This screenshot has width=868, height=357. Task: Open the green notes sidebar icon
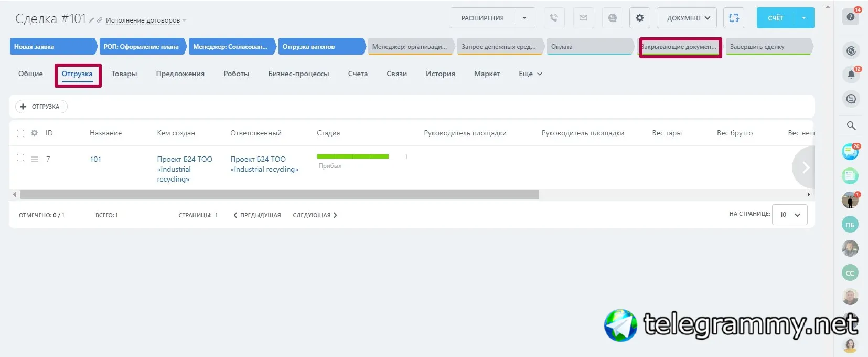pos(850,175)
